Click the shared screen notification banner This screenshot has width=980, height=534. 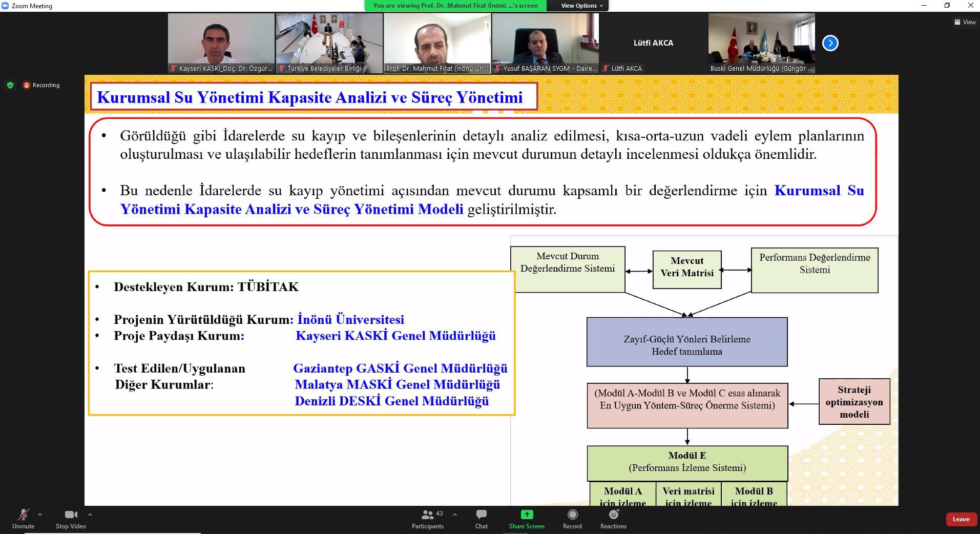[455, 6]
